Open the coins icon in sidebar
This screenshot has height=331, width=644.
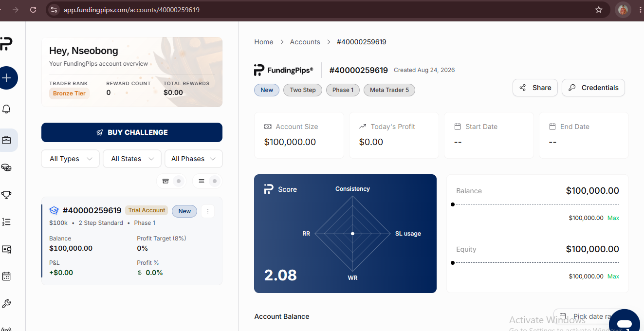click(6, 167)
